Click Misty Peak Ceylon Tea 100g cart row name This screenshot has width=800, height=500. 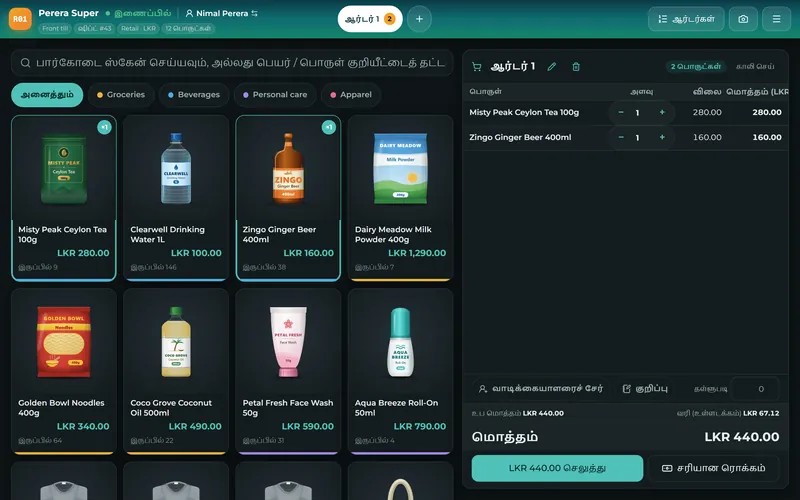point(524,112)
